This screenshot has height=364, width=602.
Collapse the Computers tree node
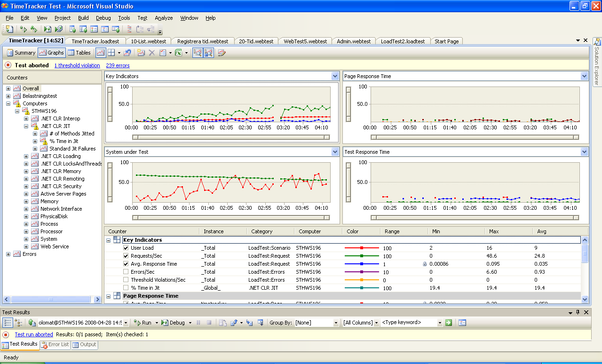tap(8, 103)
